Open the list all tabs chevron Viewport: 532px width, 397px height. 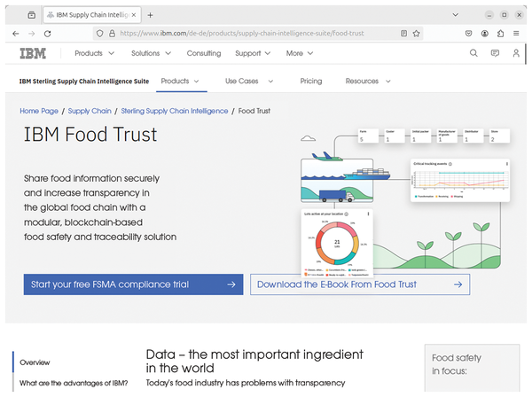pyautogui.click(x=456, y=15)
